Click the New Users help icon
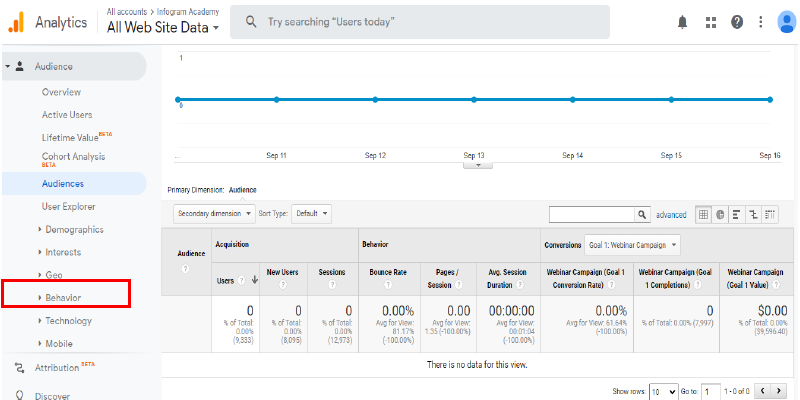 (x=283, y=285)
